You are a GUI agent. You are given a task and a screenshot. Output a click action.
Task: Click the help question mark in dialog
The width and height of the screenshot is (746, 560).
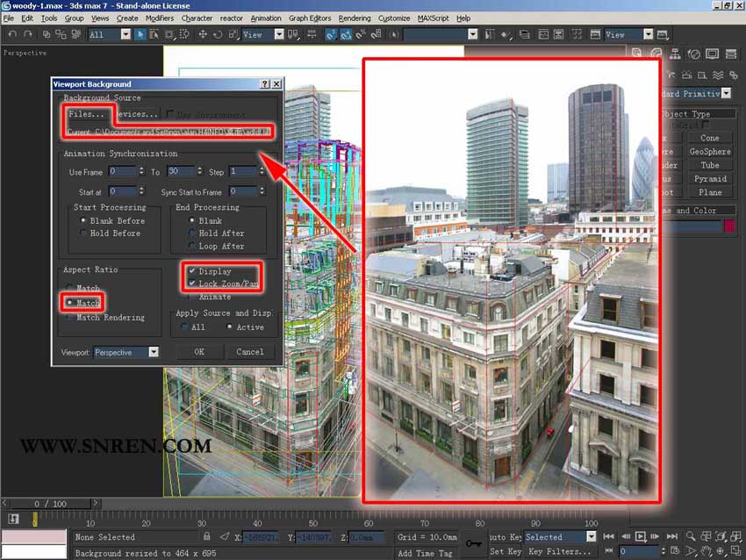click(264, 84)
